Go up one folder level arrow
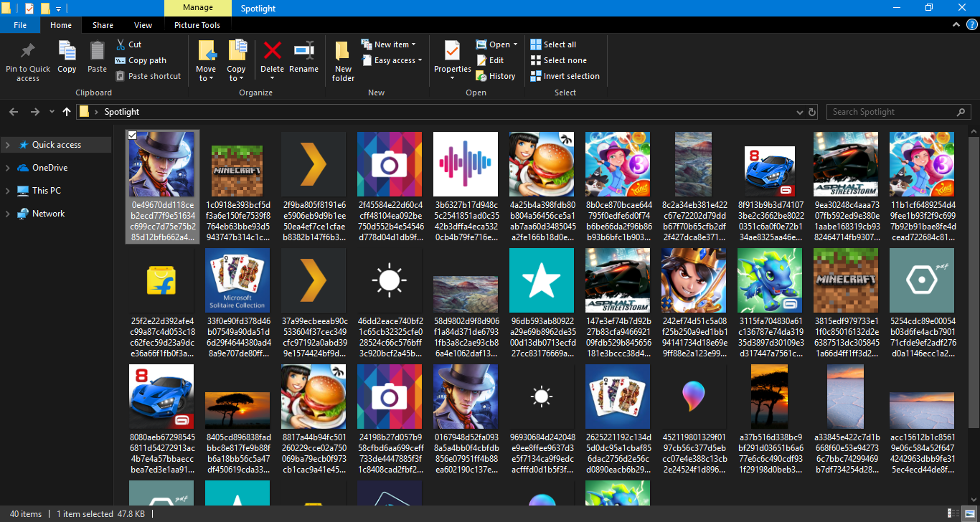The width and height of the screenshot is (980, 522). click(x=67, y=112)
